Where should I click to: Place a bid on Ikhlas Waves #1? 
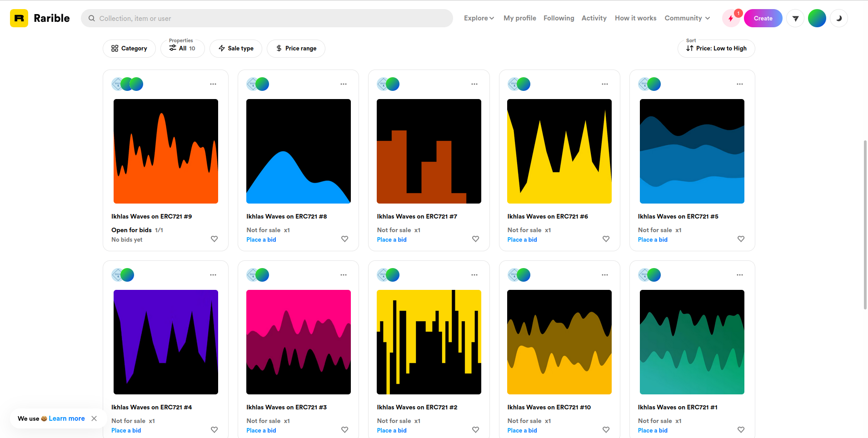(653, 431)
